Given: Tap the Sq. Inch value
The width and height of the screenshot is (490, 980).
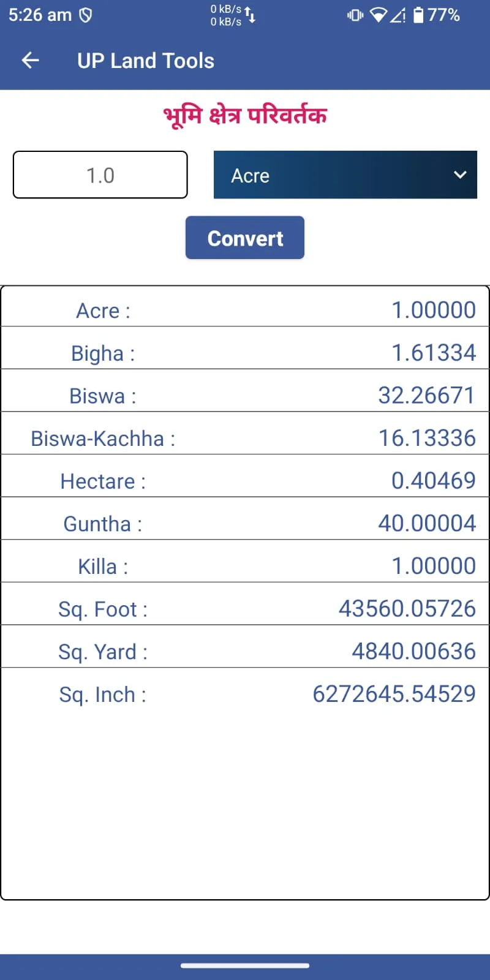Looking at the screenshot, I should [394, 694].
